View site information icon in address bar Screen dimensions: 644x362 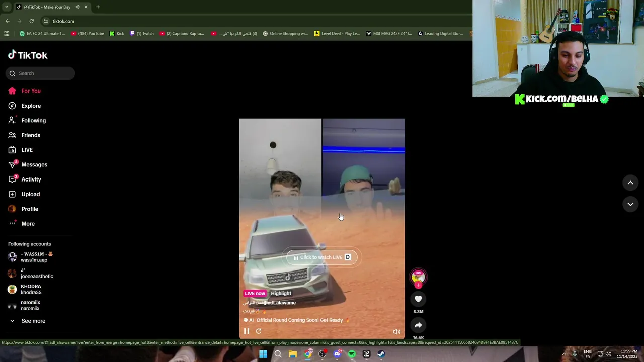[x=46, y=21]
